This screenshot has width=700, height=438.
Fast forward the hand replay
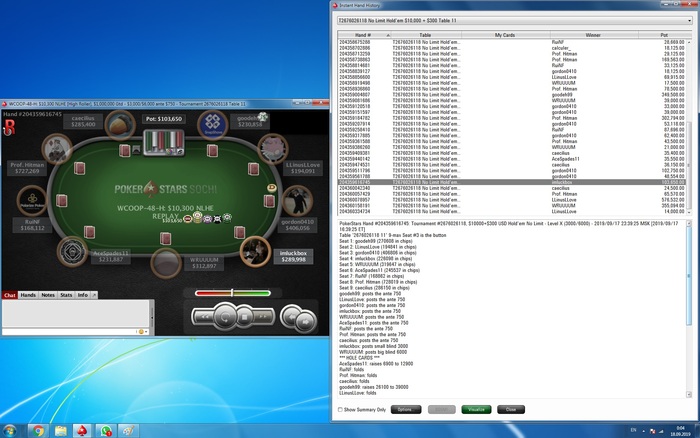(263, 317)
